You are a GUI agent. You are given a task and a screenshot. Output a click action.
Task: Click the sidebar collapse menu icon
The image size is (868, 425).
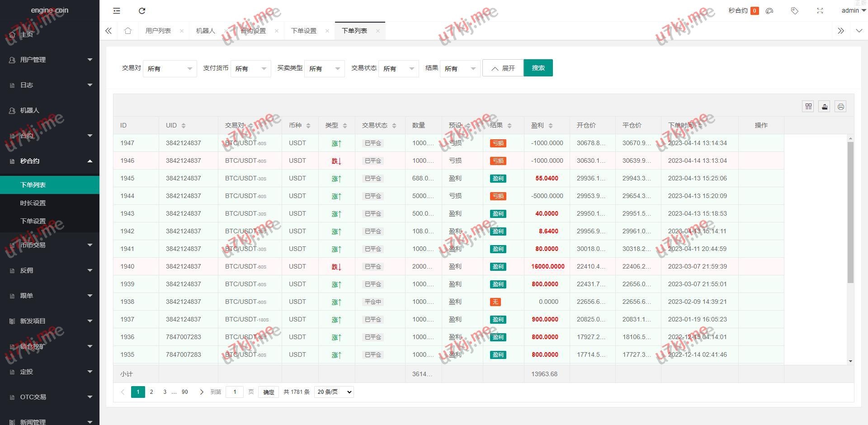click(x=117, y=11)
